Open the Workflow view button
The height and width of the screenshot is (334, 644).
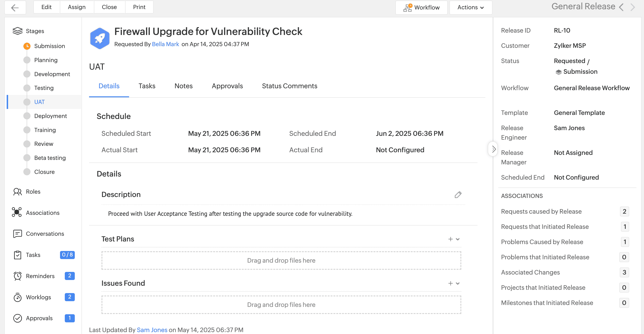point(421,7)
